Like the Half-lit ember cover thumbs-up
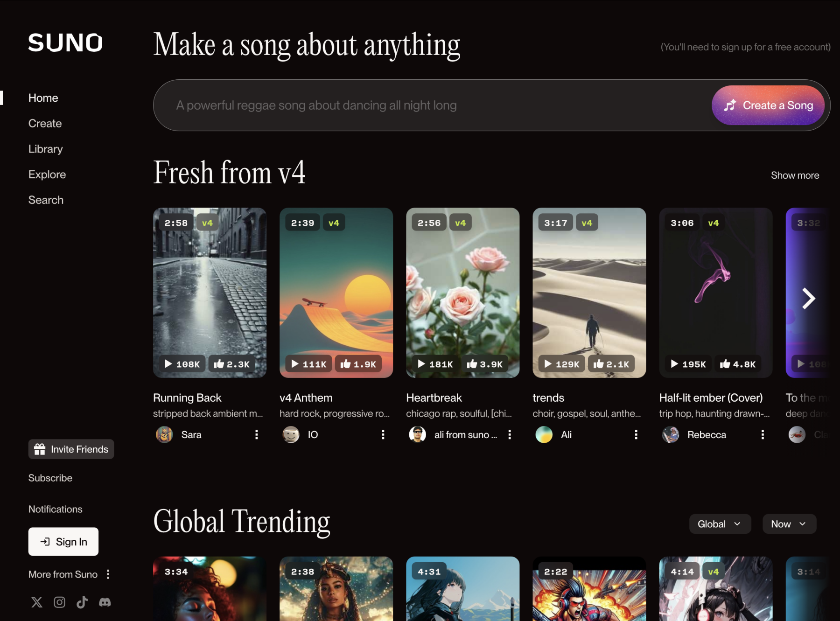Image resolution: width=840 pixels, height=621 pixels. (x=737, y=364)
